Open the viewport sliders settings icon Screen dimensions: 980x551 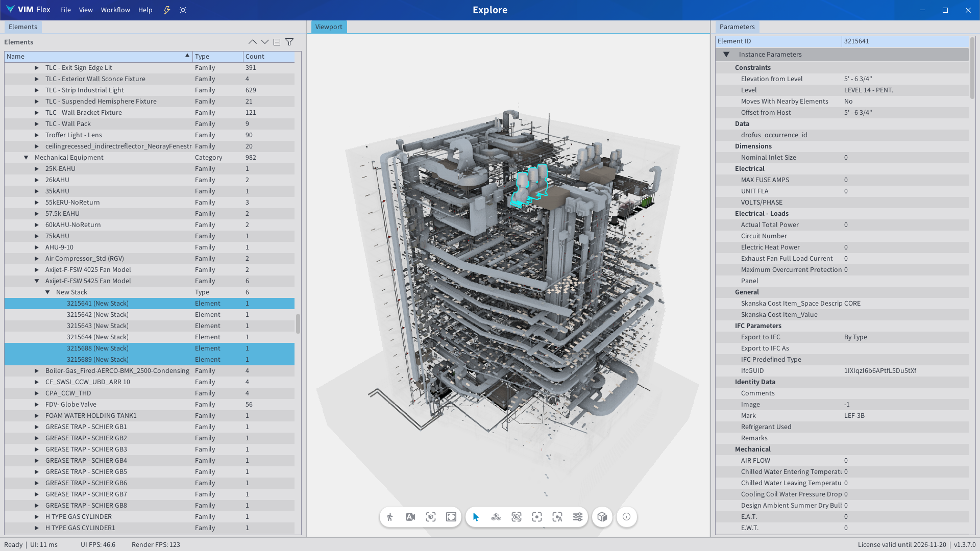[578, 517]
